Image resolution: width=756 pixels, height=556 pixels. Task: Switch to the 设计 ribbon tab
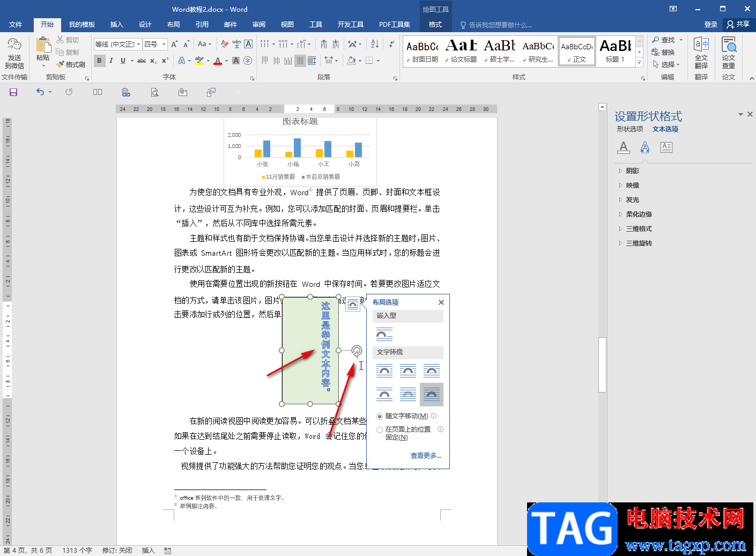click(145, 25)
